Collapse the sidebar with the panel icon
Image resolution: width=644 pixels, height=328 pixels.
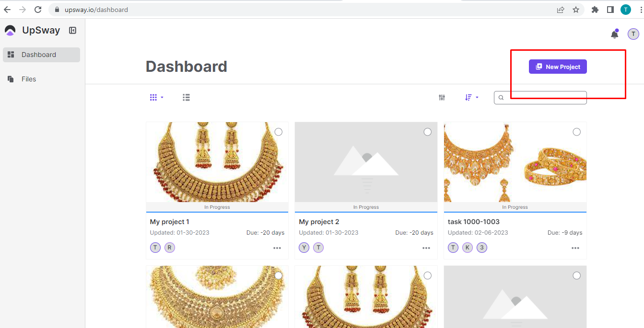coord(72,31)
